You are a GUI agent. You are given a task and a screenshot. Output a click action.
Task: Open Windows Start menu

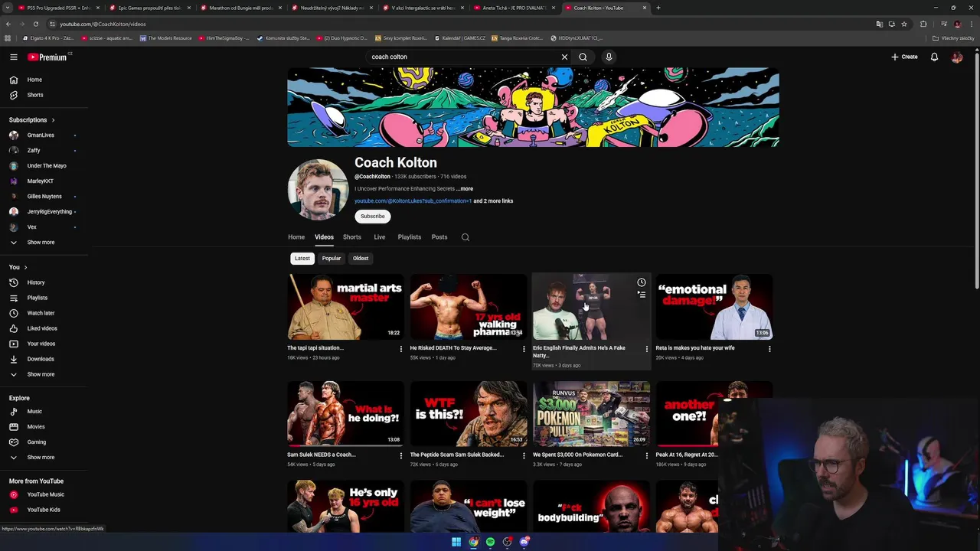[x=456, y=542]
